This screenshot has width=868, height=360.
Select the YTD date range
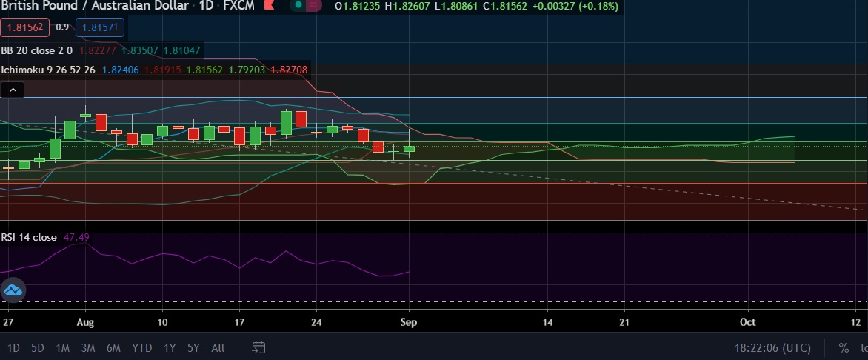[141, 348]
